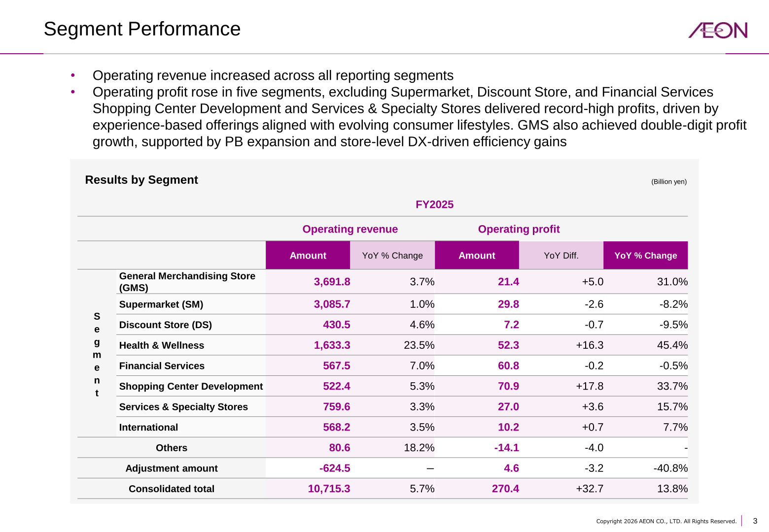The width and height of the screenshot is (769, 532).
Task: Select the 'FY2025' header
Action: pyautogui.click(x=434, y=204)
